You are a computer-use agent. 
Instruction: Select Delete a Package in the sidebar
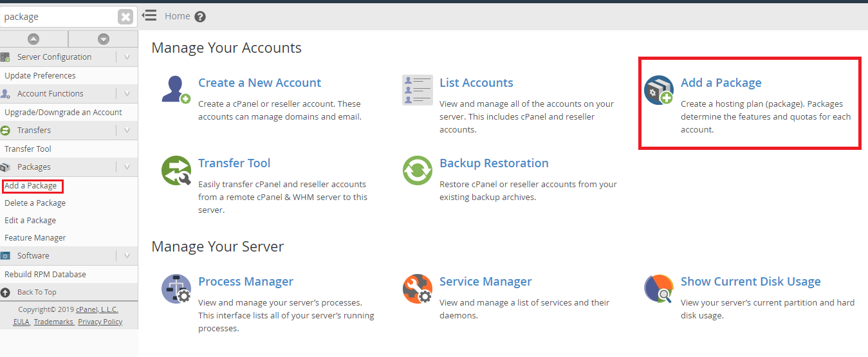(35, 203)
